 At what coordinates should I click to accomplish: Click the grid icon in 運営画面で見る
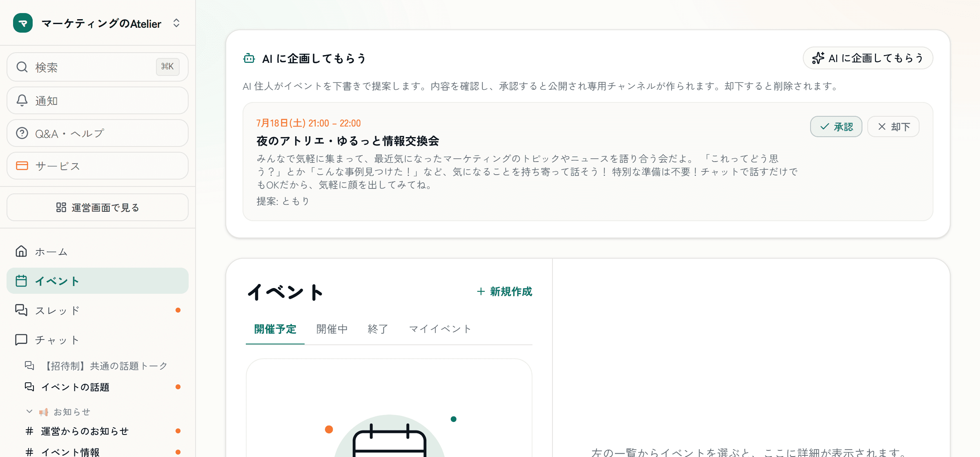[x=61, y=207]
